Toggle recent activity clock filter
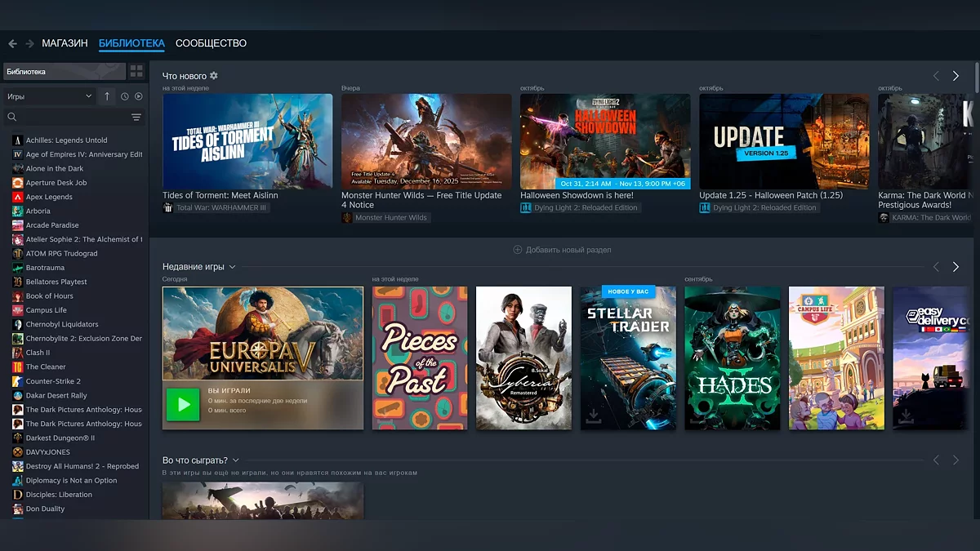The height and width of the screenshot is (551, 980). [125, 96]
